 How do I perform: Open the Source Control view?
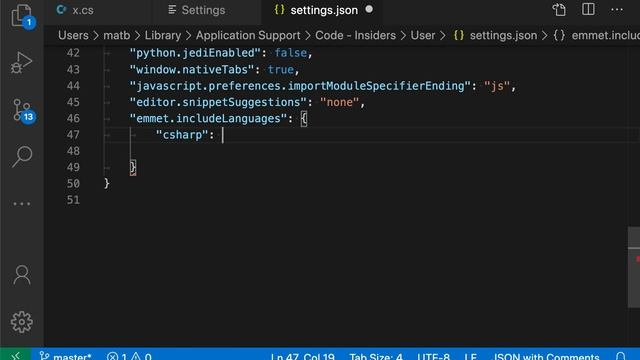[22, 111]
